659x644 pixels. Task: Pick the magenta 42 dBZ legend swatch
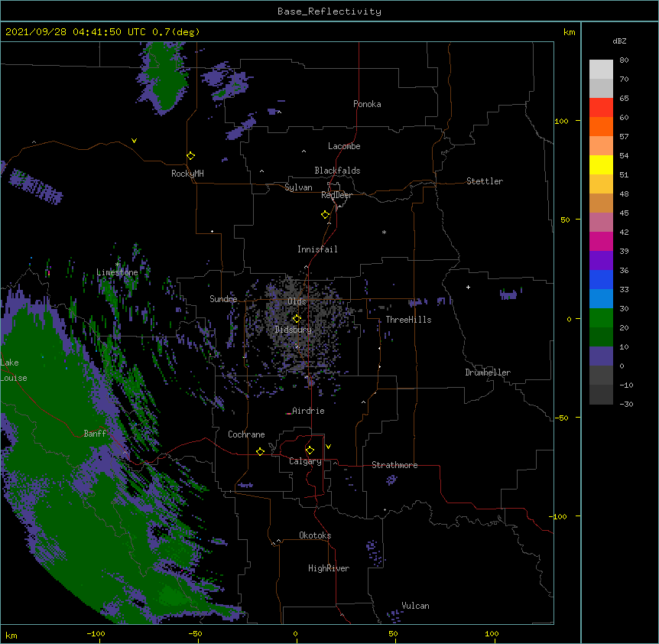(601, 241)
